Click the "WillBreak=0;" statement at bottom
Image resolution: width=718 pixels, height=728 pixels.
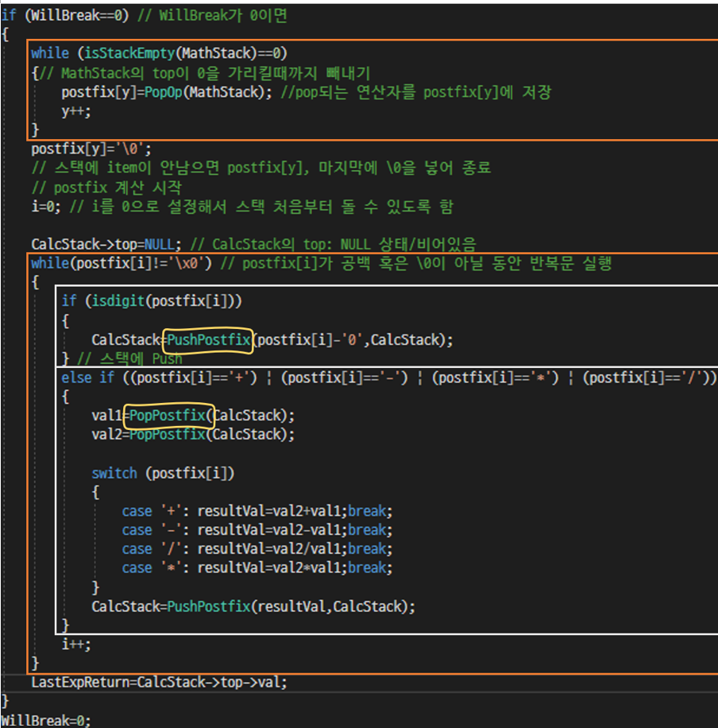click(x=46, y=720)
